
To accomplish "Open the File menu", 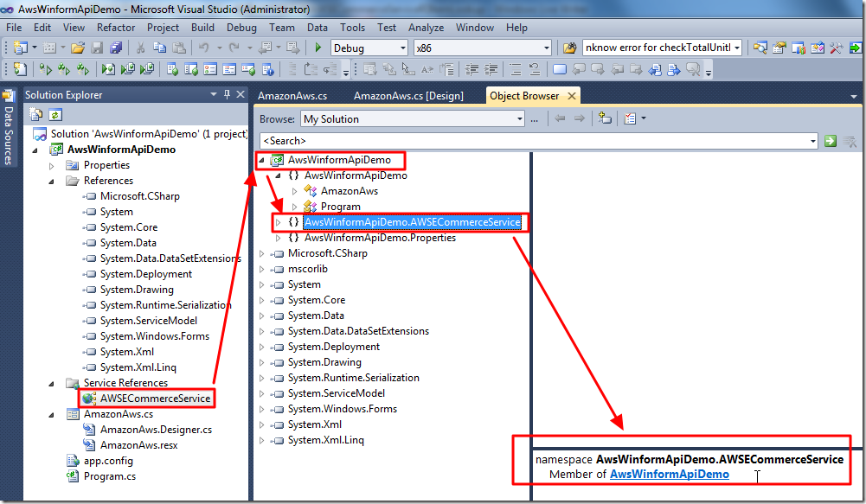I will (x=14, y=28).
